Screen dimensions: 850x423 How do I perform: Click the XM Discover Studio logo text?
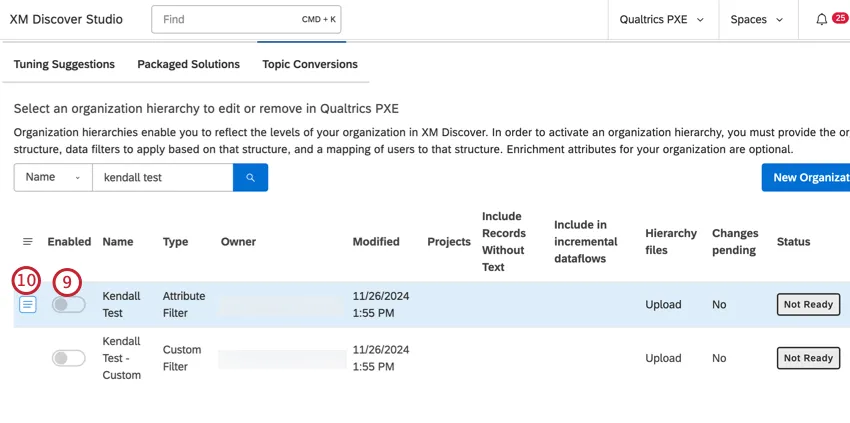pyautogui.click(x=67, y=19)
